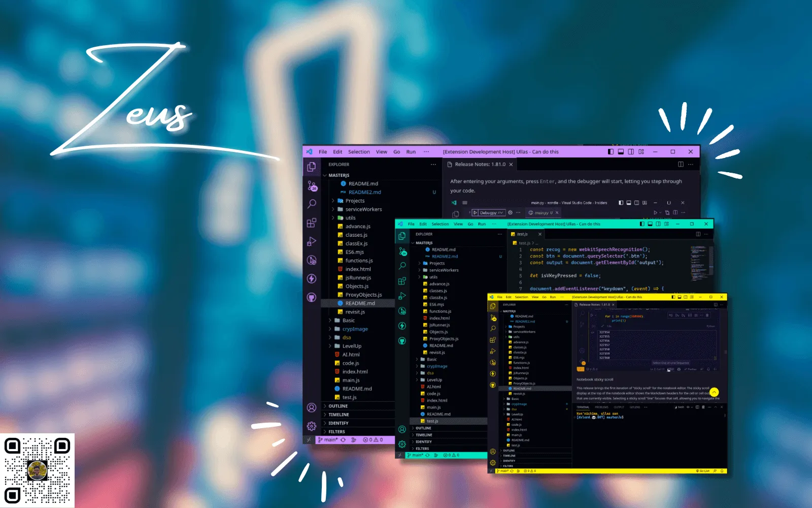Viewport: 812px width, 508px height.
Task: Toggle bottom panel in the purple title bar
Action: (x=621, y=152)
